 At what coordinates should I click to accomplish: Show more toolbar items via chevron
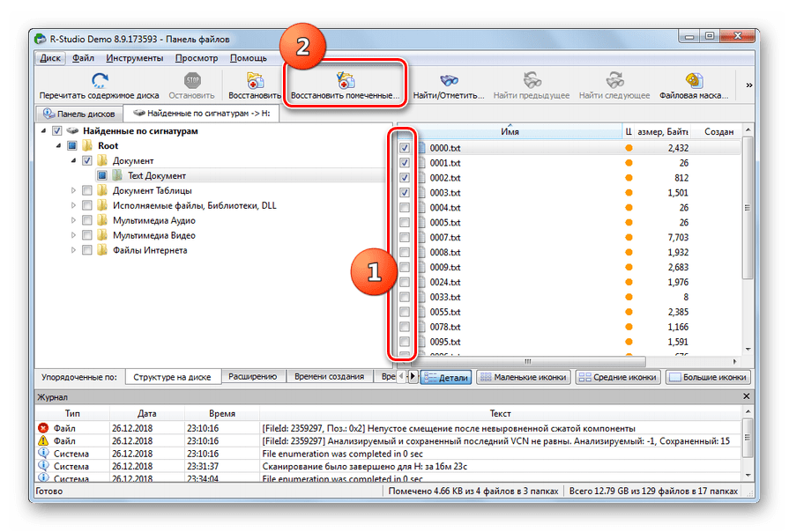tap(749, 85)
